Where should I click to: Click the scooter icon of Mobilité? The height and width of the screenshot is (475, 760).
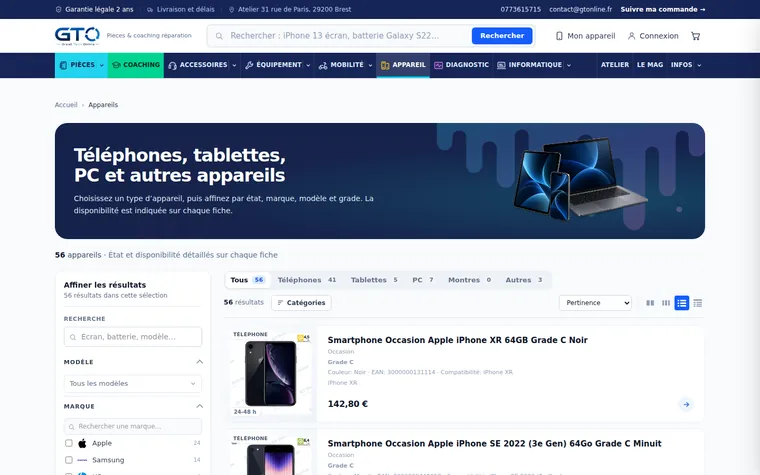tap(323, 65)
